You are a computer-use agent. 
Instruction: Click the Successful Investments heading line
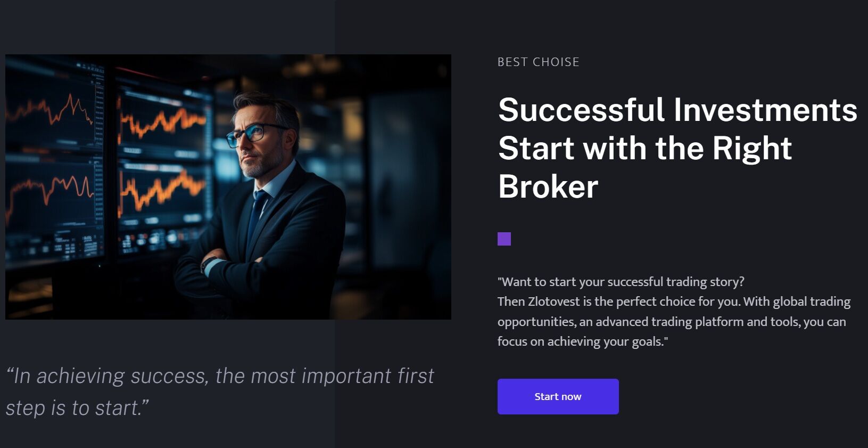677,110
